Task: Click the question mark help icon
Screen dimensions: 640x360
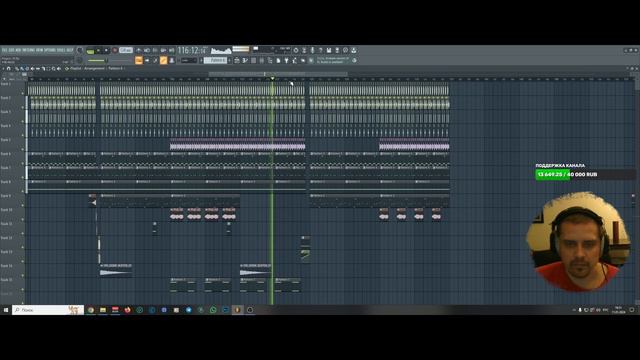Action: (321, 50)
